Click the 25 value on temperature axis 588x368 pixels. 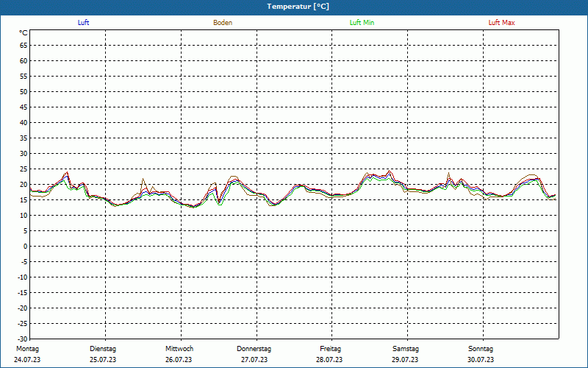coord(24,169)
